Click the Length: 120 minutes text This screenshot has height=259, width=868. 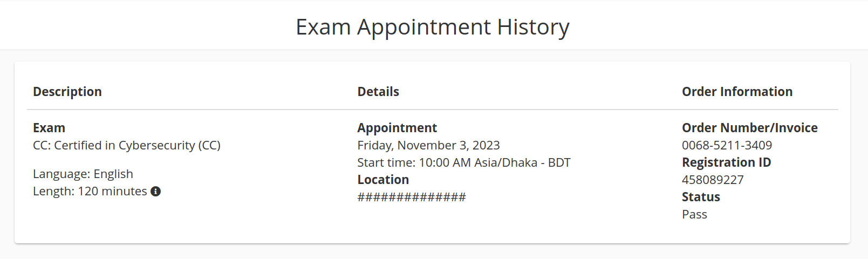(x=90, y=191)
